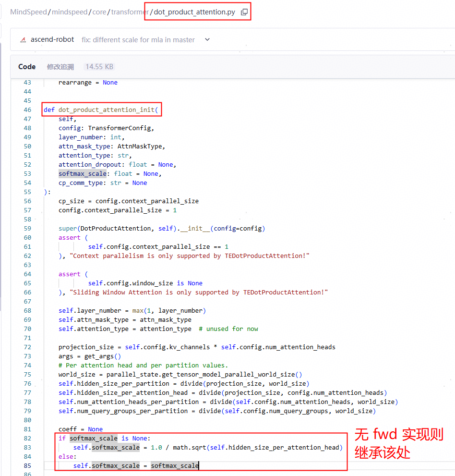
Task: Click 'rearrange = None' on line 43
Action: coord(88,83)
